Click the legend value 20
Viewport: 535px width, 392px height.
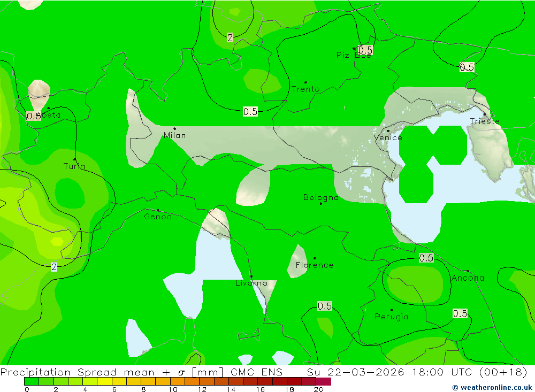coord(318,389)
